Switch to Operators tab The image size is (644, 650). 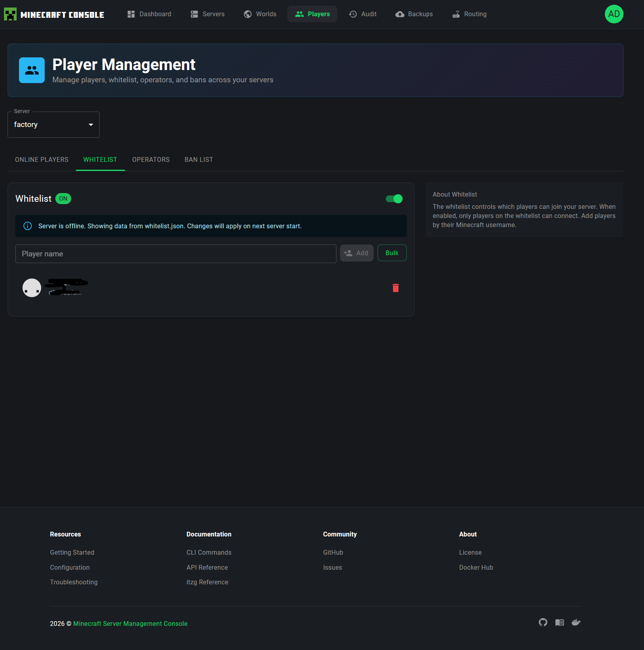(x=151, y=159)
